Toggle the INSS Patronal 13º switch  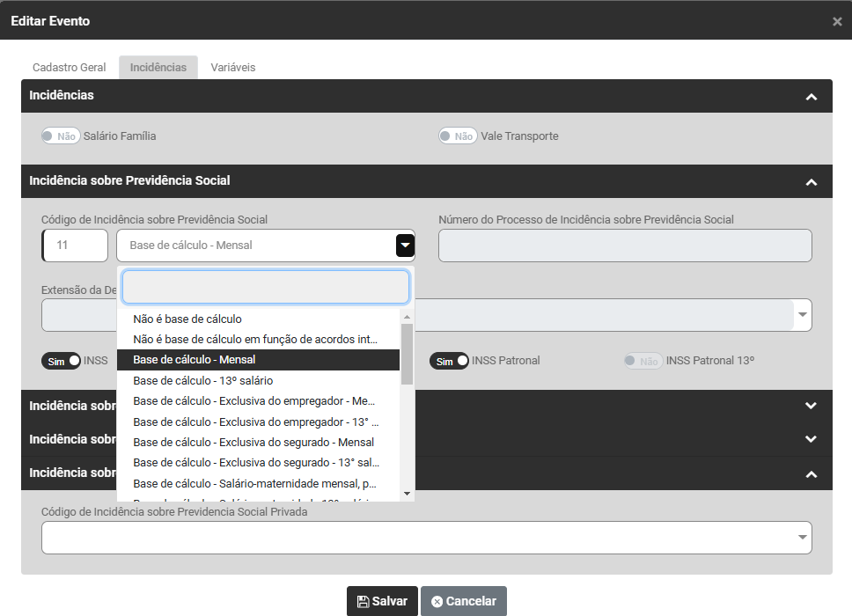tap(643, 361)
